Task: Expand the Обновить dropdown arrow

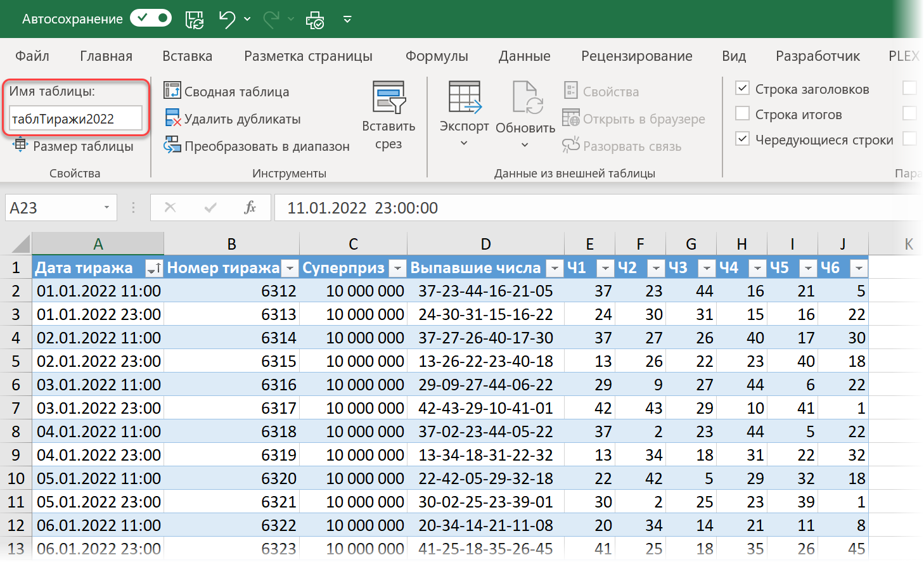Action: (525, 144)
